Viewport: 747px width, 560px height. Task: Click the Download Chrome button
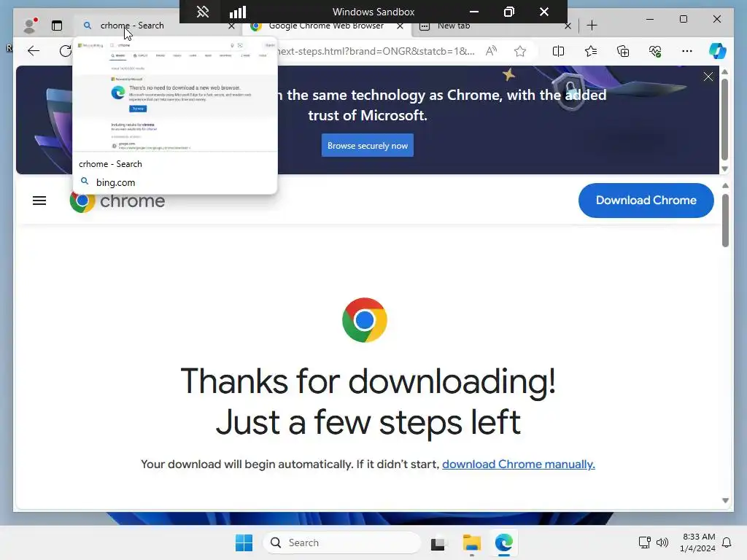point(646,201)
